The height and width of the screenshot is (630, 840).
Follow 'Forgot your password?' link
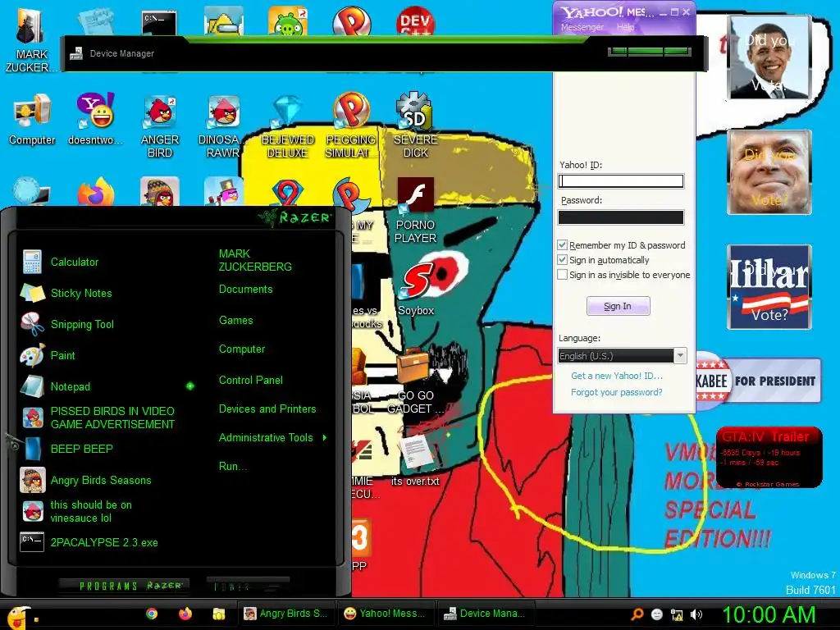point(617,392)
